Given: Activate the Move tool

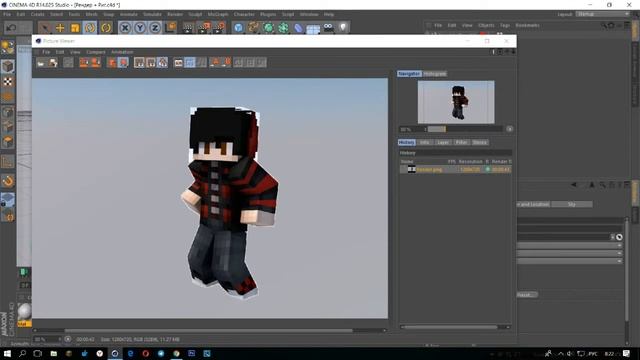Looking at the screenshot, I should click(x=60, y=28).
